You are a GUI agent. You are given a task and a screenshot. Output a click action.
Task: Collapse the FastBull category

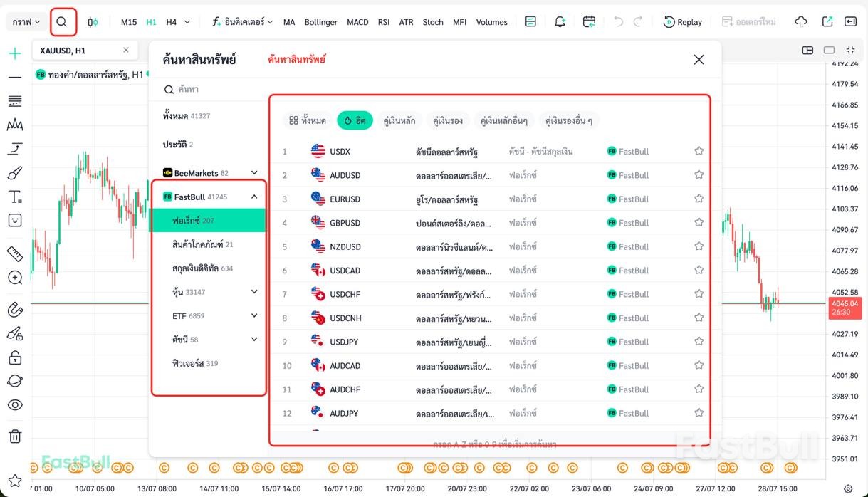pos(254,197)
